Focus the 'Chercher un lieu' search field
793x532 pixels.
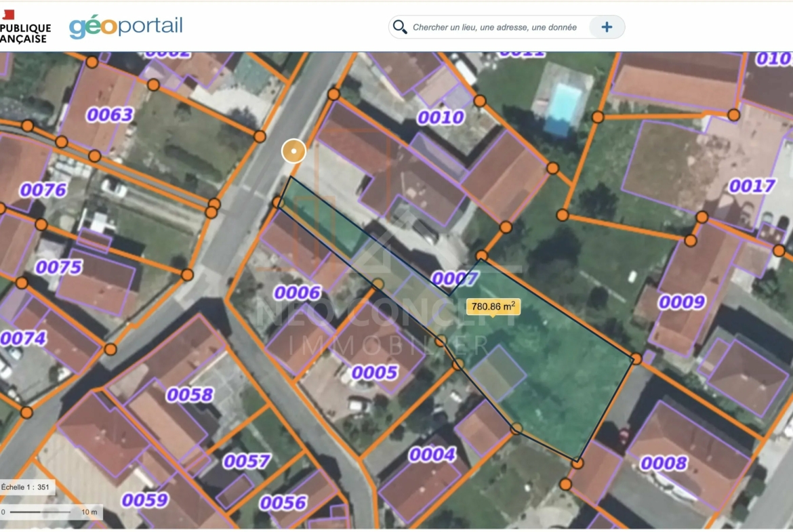click(495, 27)
